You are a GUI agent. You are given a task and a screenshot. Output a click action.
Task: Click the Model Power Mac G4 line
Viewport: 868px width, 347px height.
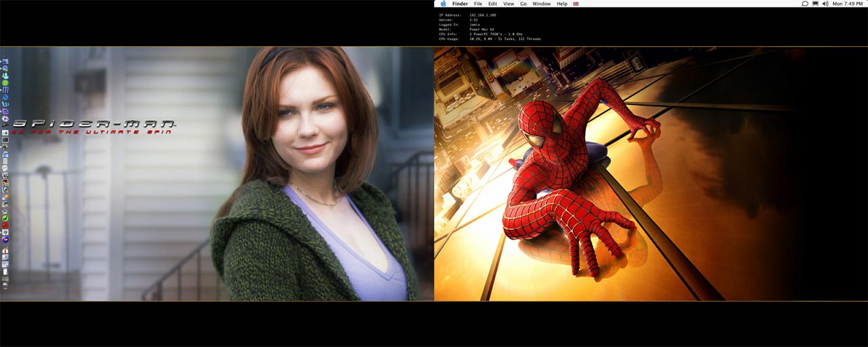tap(467, 29)
